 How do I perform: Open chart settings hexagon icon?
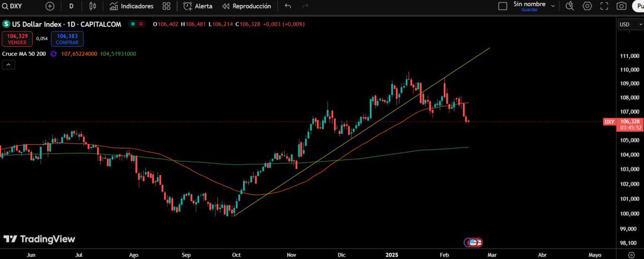pyautogui.click(x=587, y=6)
